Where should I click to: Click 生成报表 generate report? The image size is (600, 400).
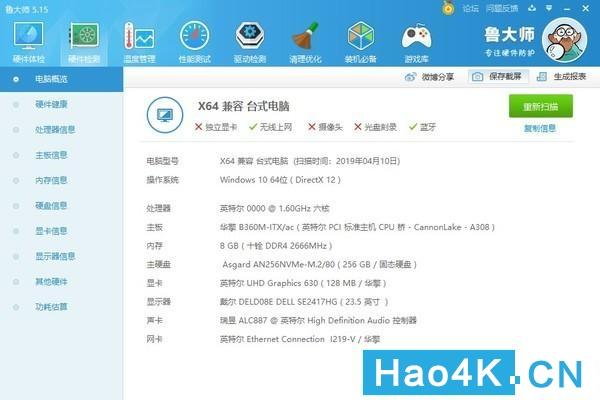coord(561,77)
